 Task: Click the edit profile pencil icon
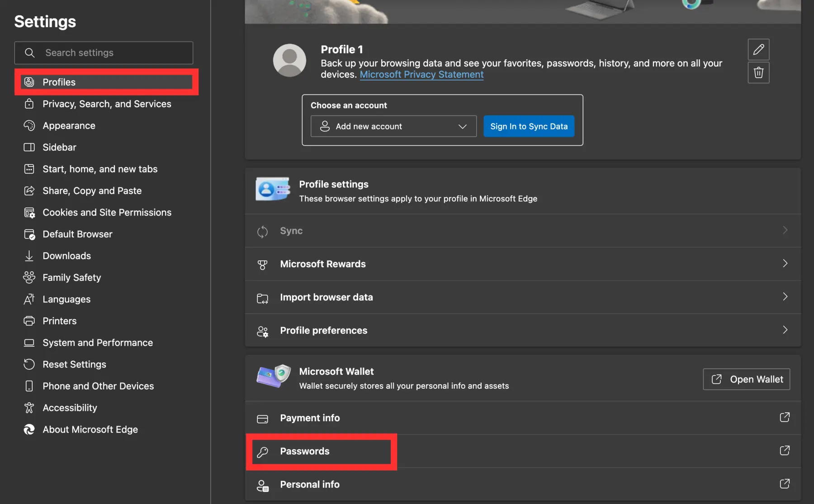[758, 49]
